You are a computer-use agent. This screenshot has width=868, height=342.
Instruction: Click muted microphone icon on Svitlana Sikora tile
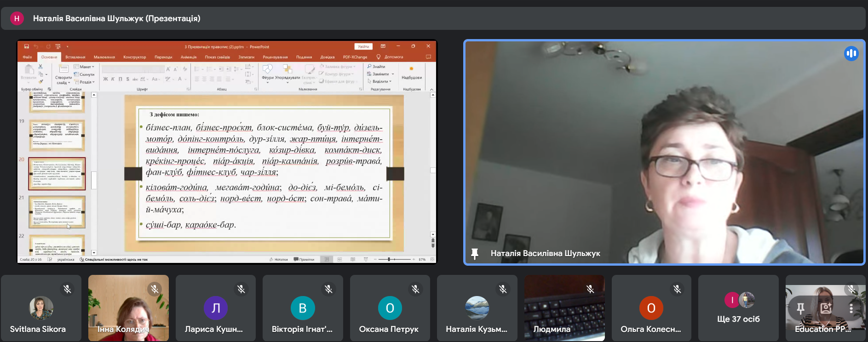tap(67, 289)
